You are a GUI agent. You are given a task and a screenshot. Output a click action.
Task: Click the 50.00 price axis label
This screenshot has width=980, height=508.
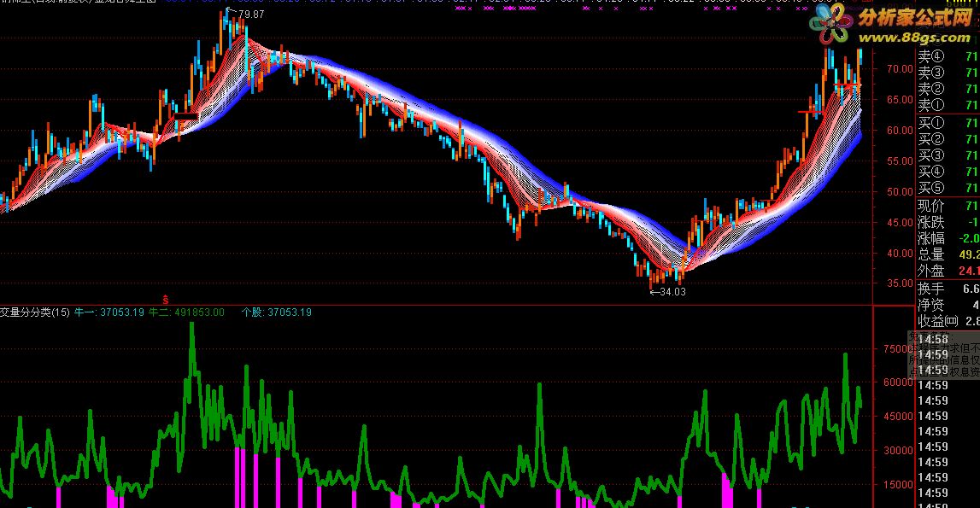click(900, 192)
